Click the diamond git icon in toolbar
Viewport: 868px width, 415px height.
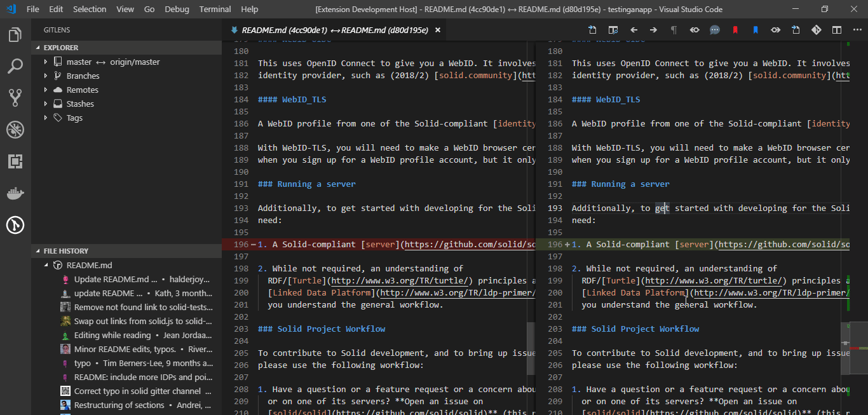tap(817, 30)
